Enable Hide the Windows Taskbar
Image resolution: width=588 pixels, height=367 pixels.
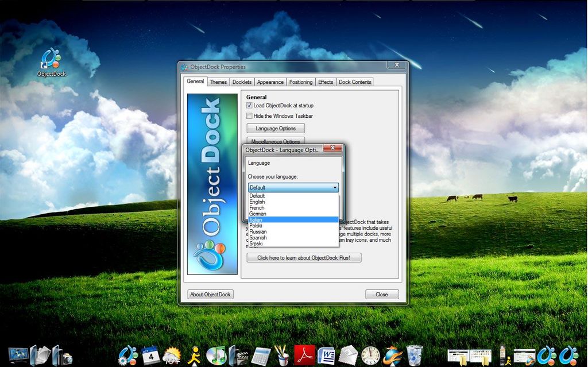tap(250, 116)
